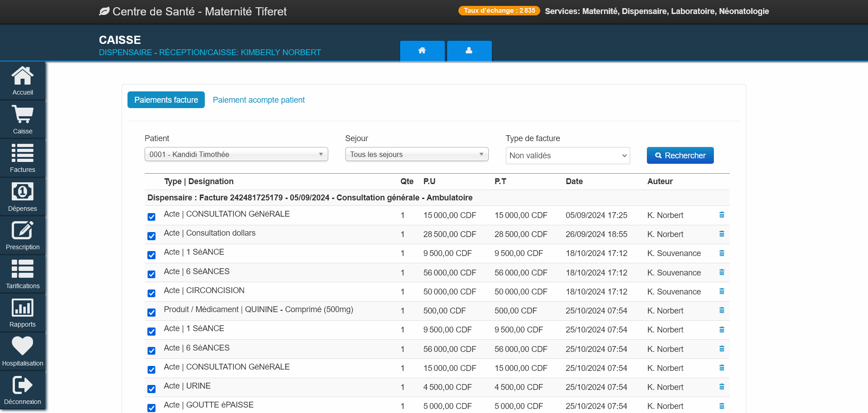Uncheck 6 SéANCES 25/10/2024 checkbox
Screen dimensions: 868x413
(151, 351)
